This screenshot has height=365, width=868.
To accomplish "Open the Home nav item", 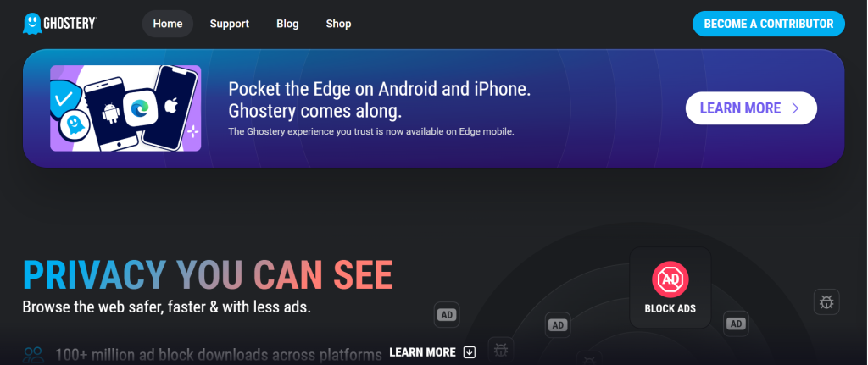I will [168, 24].
